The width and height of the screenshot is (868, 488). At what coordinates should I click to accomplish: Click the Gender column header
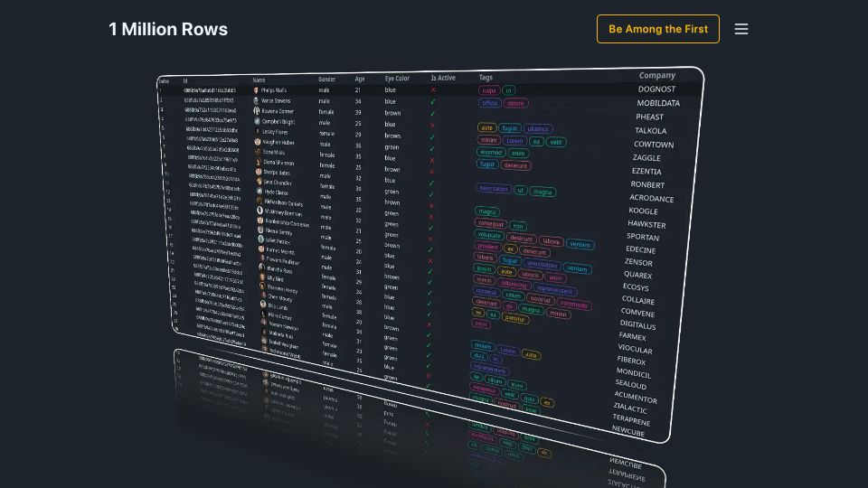click(326, 80)
